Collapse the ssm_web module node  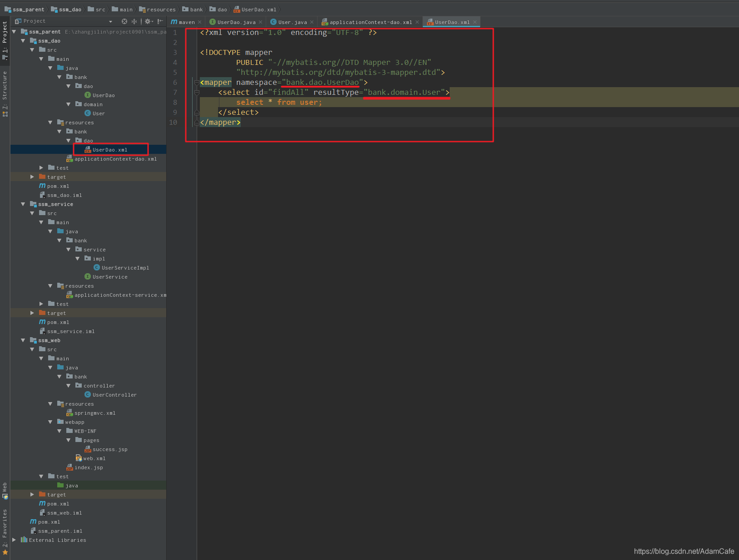[x=23, y=340]
